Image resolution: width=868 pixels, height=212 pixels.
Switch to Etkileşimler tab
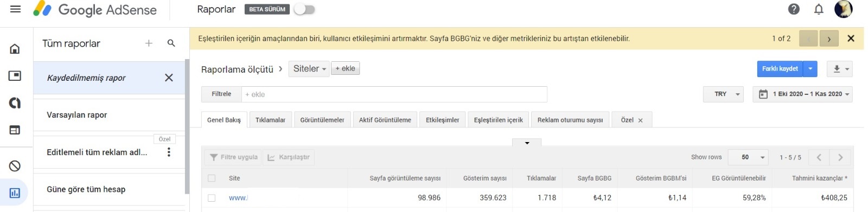[442, 120]
